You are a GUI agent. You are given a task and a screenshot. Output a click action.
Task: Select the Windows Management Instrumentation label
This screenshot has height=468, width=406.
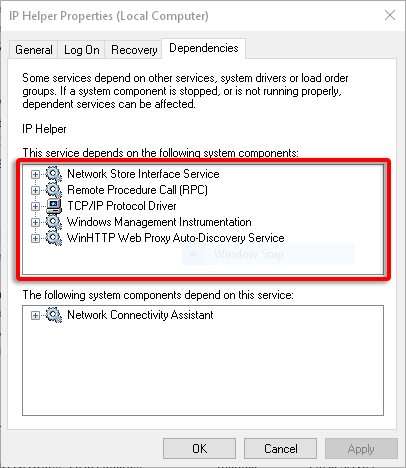click(x=159, y=222)
